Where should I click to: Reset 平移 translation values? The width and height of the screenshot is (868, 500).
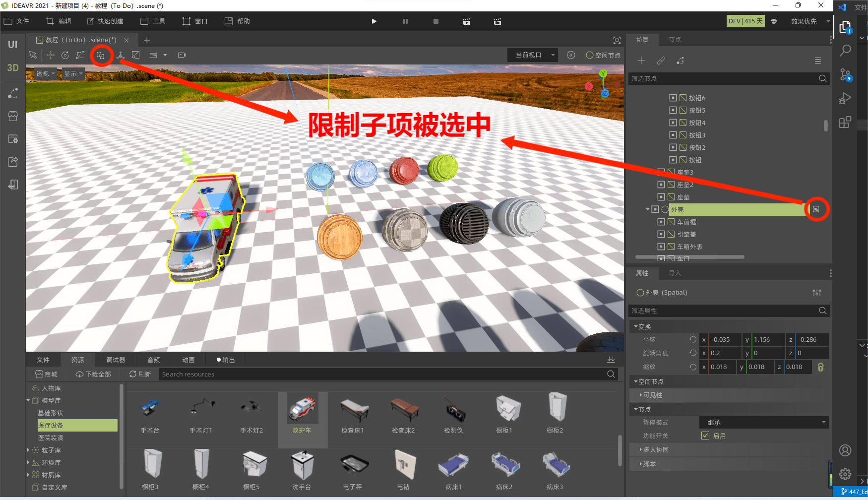pyautogui.click(x=693, y=340)
